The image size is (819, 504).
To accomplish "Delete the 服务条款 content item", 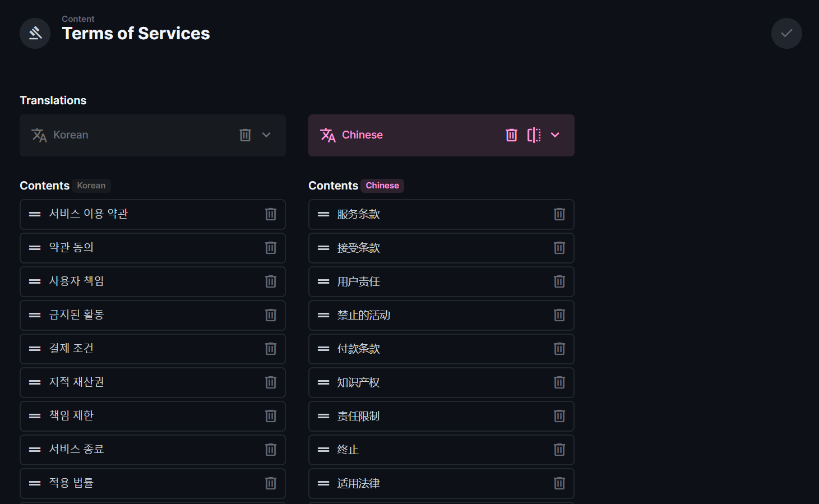I will click(x=559, y=214).
